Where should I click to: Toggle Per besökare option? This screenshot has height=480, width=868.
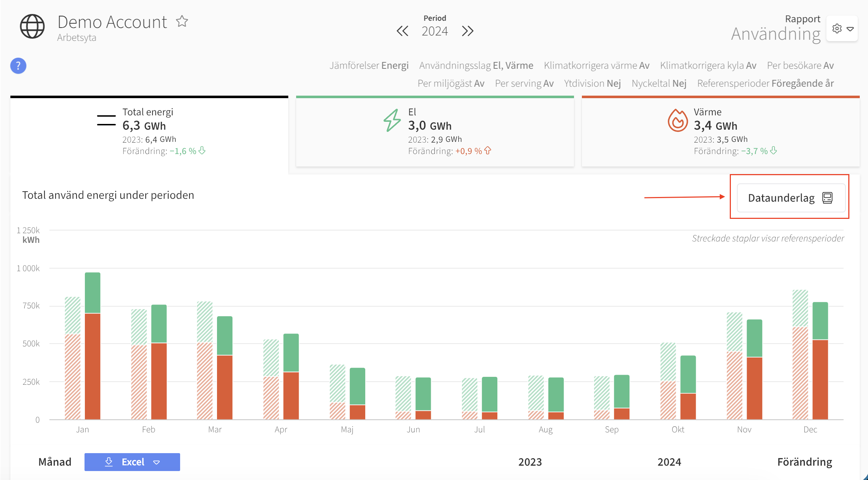coord(800,66)
